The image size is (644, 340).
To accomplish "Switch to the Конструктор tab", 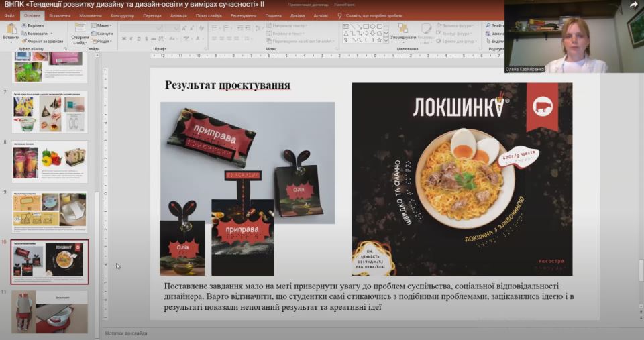I will (122, 15).
